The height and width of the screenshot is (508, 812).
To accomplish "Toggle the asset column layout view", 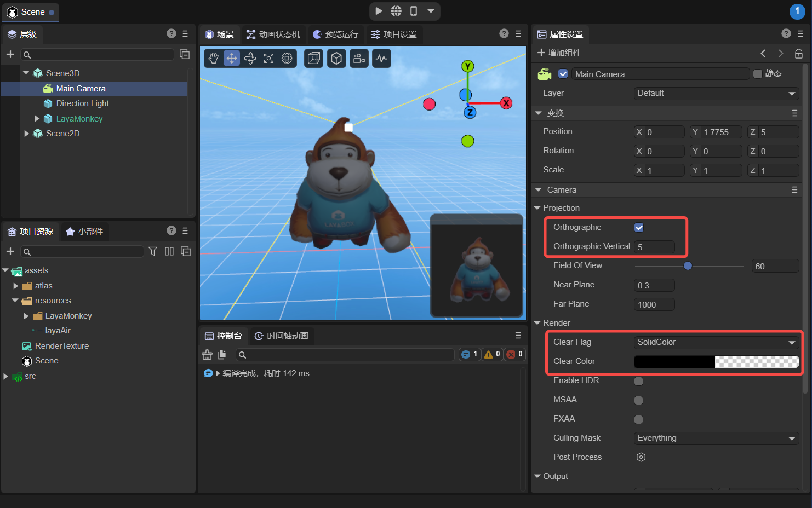I will 169,251.
